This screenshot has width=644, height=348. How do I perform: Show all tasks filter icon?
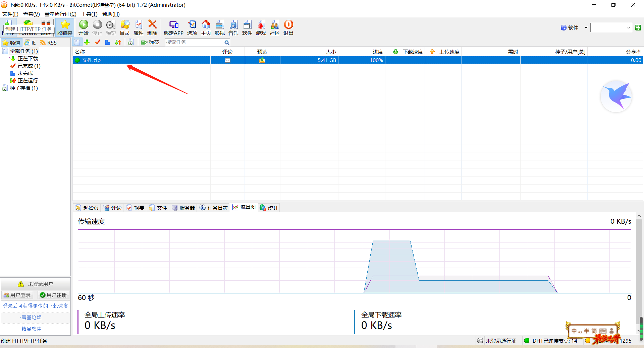coord(77,42)
